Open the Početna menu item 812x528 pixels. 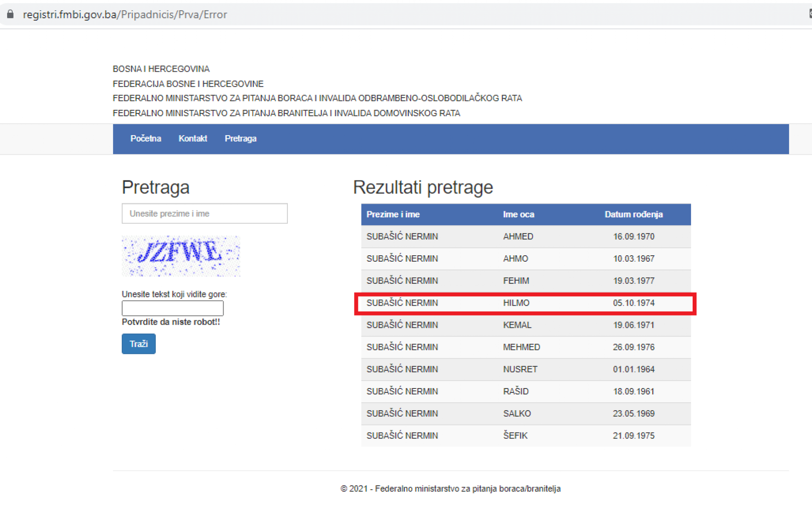pyautogui.click(x=146, y=139)
